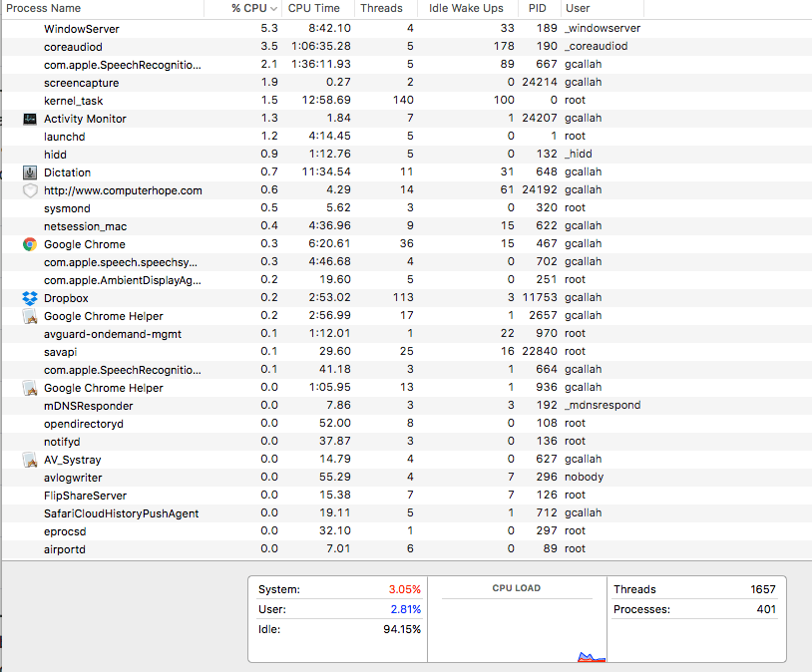
Task: Click the shield icon beside www.computerhope.com
Action: pyautogui.click(x=29, y=190)
